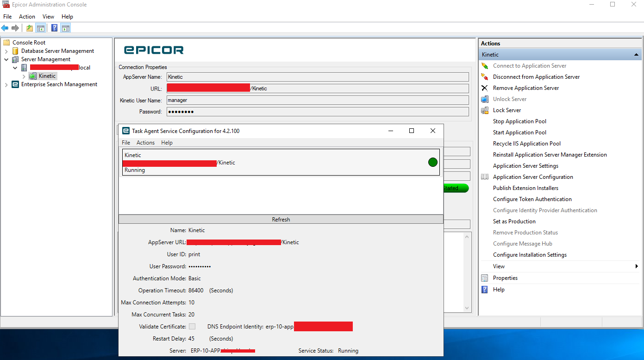Click the Application Server Configuration icon
The image size is (644, 360).
coord(485,177)
